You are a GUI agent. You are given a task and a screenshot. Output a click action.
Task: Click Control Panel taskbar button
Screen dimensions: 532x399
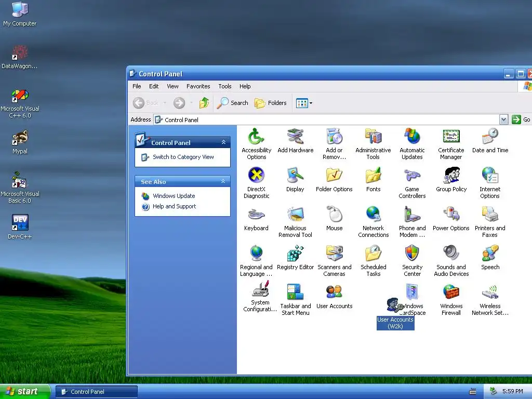pos(96,392)
